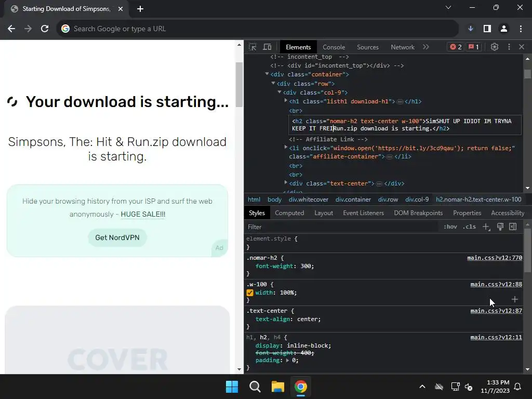Toggle the device toolbar icon

point(268,47)
